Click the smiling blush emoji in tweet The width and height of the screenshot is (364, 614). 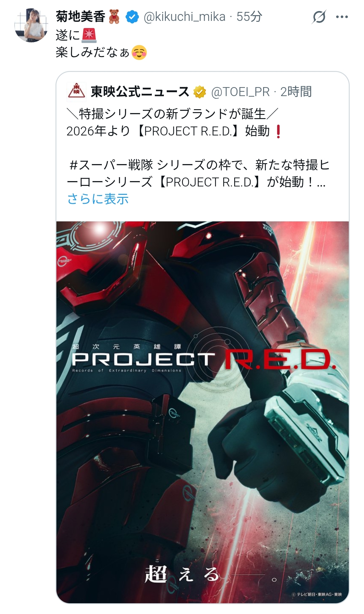tap(139, 53)
